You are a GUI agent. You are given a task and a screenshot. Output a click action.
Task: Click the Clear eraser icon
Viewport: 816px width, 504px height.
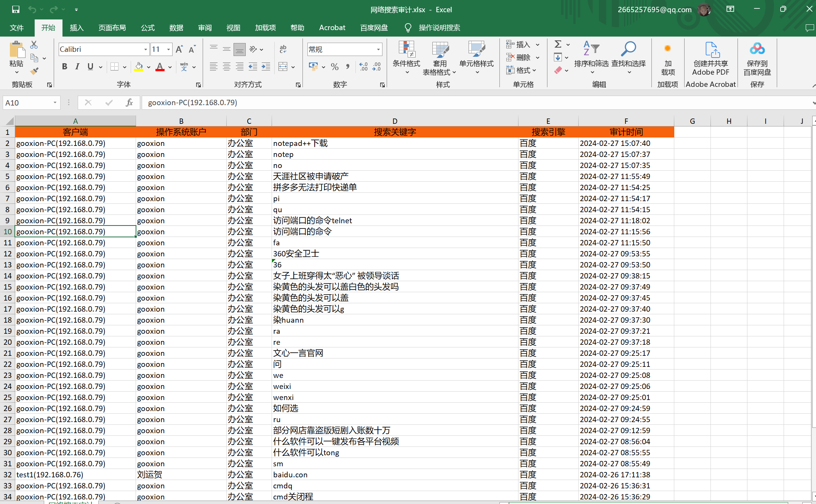pyautogui.click(x=558, y=70)
